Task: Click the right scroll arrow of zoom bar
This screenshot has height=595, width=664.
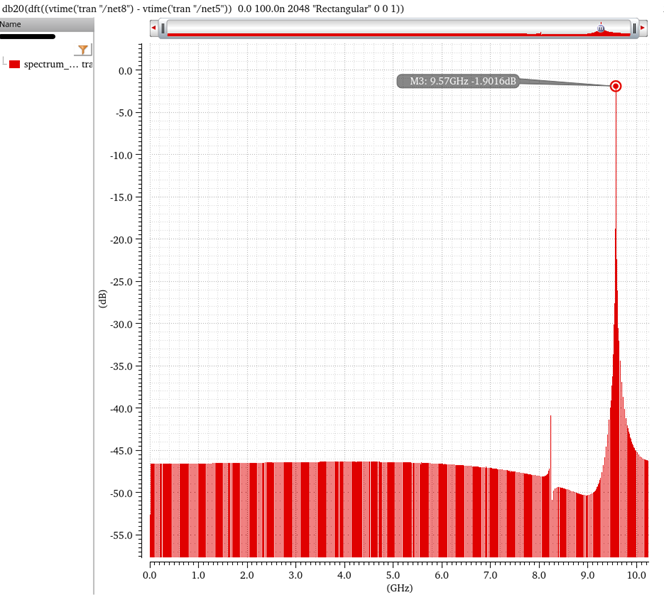Action: [x=643, y=29]
